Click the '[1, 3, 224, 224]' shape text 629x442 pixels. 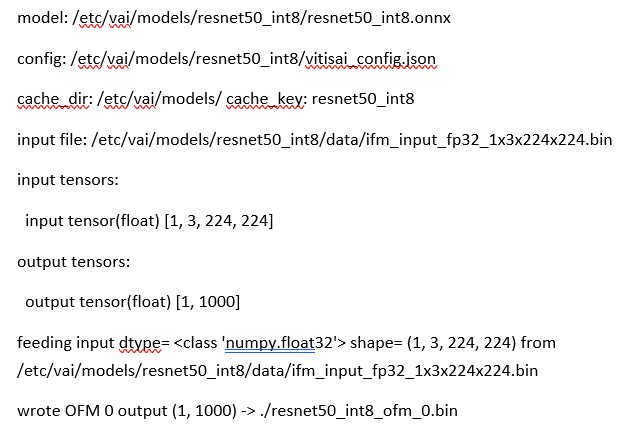point(219,221)
